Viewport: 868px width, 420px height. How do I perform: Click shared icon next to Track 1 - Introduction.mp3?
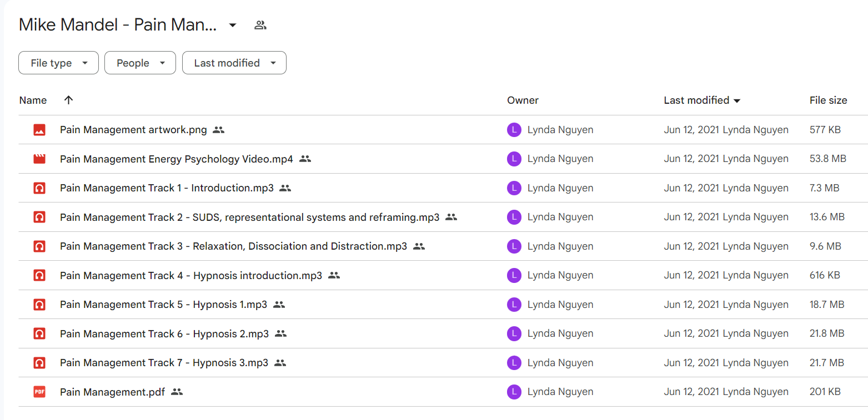click(x=285, y=188)
